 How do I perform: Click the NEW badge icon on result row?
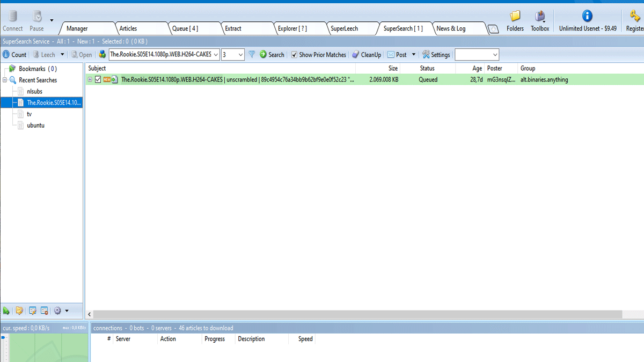[107, 80]
